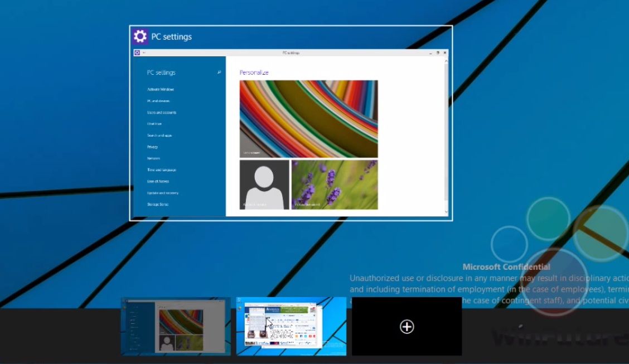
Task: Open Update and recovery settings
Action: click(x=163, y=193)
